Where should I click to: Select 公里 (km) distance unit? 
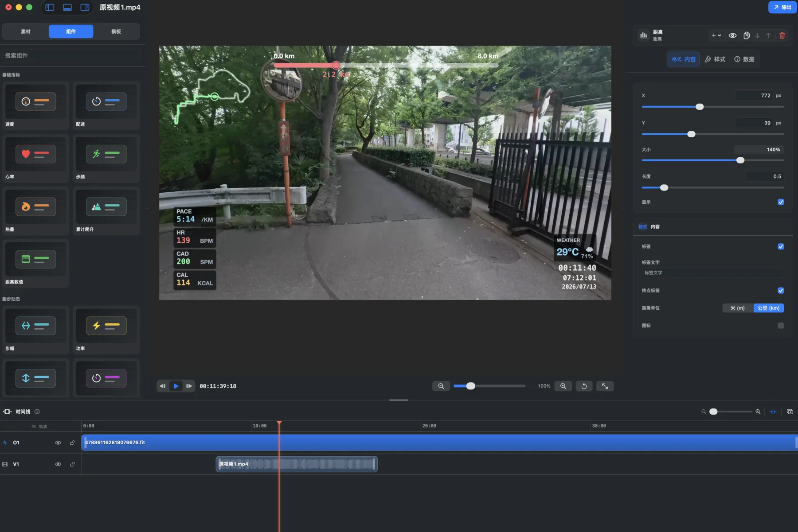[769, 308]
